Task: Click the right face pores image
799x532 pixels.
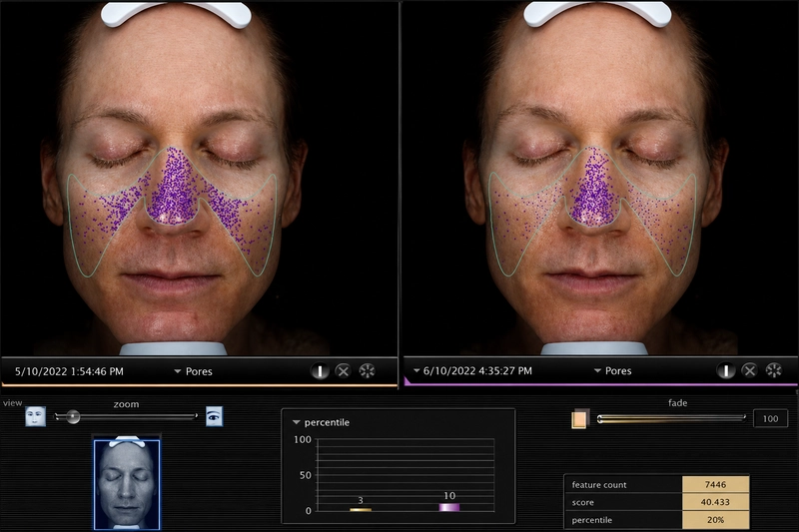Action: pos(600,179)
